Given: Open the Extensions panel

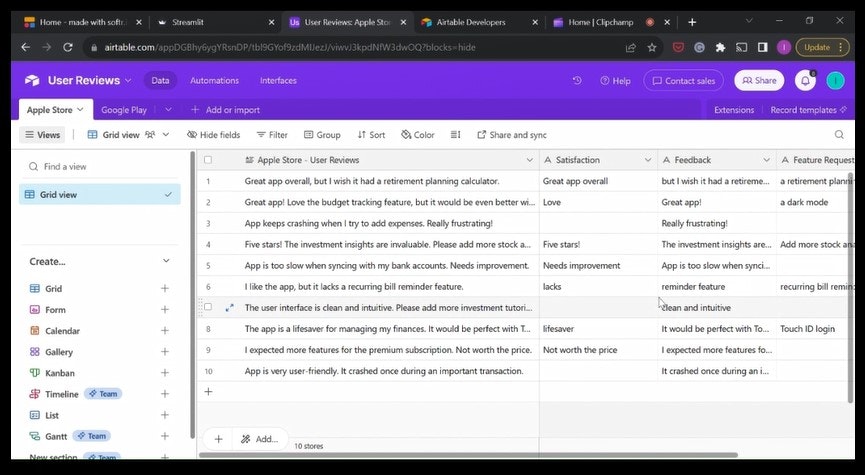Looking at the screenshot, I should [734, 110].
